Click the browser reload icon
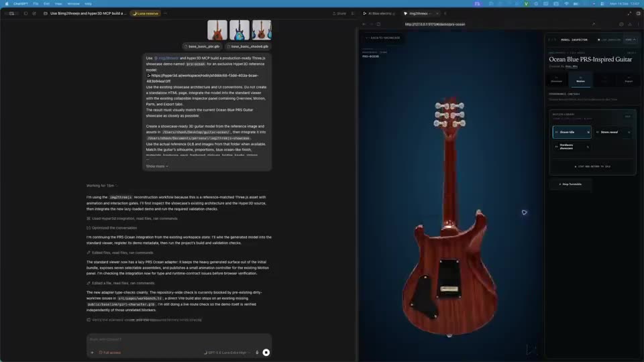 coord(378,24)
